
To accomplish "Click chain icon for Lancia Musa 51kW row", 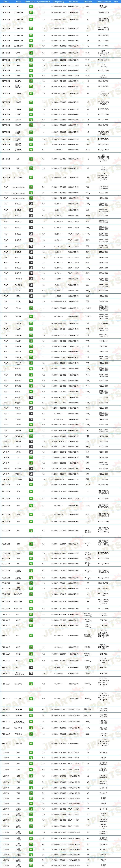I will (x=31, y=441).
